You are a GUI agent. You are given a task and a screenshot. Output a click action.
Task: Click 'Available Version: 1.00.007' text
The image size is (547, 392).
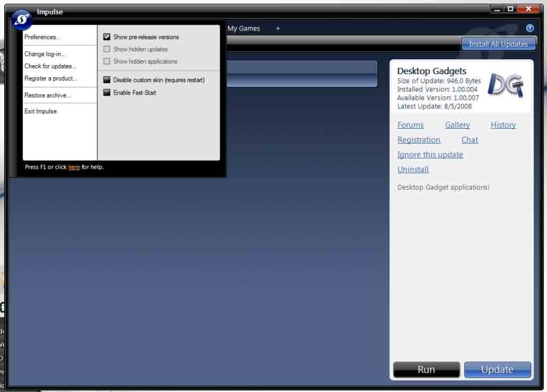tap(438, 98)
